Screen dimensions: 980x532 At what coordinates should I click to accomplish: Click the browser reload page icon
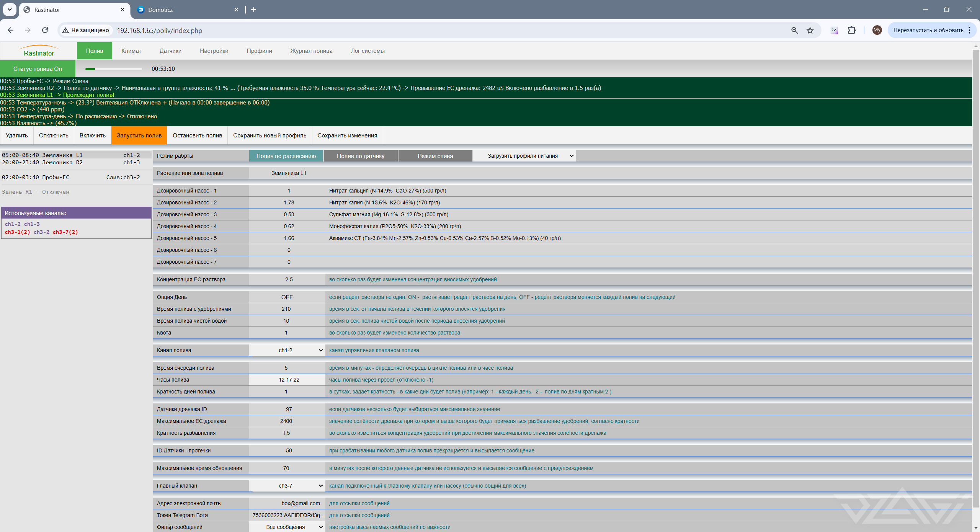[45, 30]
